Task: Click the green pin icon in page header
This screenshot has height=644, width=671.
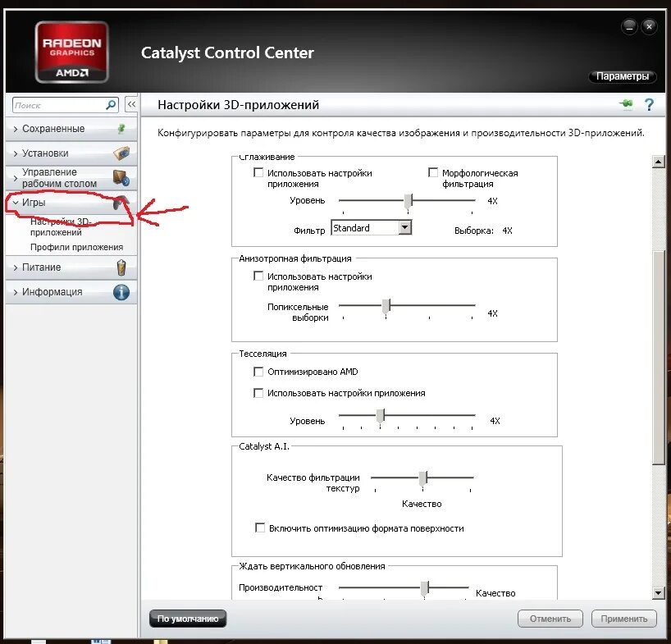Action: pyautogui.click(x=627, y=104)
